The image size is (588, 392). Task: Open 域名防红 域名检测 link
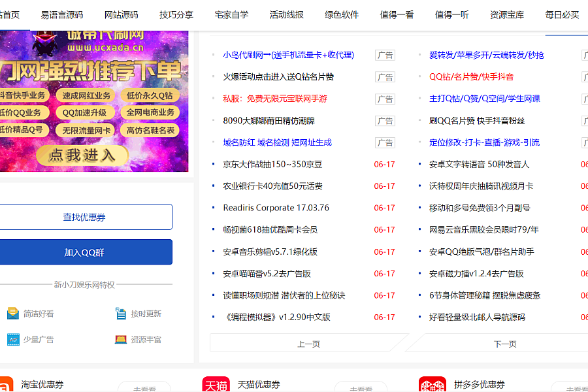pyautogui.click(x=277, y=142)
